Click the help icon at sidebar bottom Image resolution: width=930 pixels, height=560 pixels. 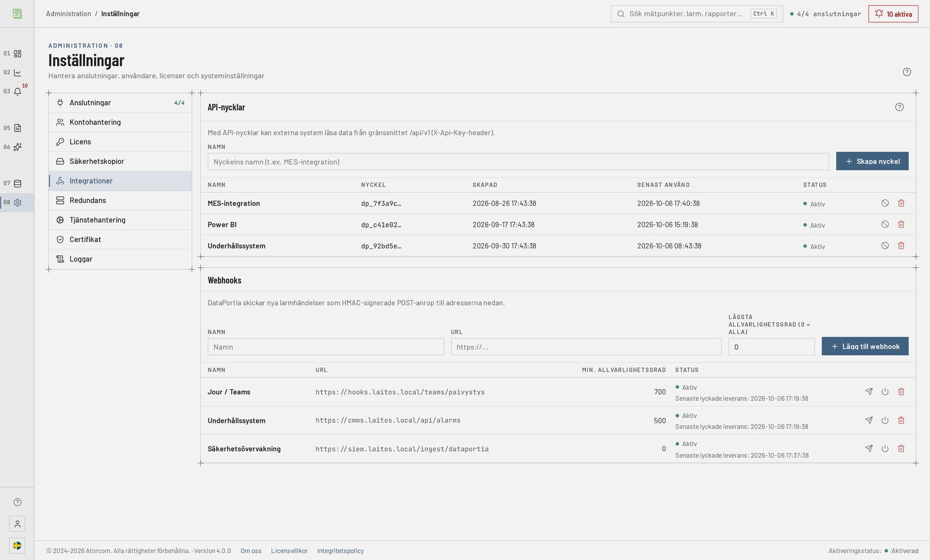(17, 502)
